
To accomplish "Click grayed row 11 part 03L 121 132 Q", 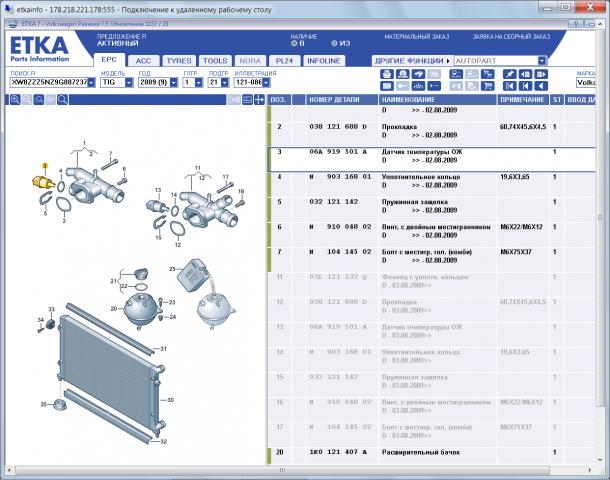I will (x=432, y=285).
